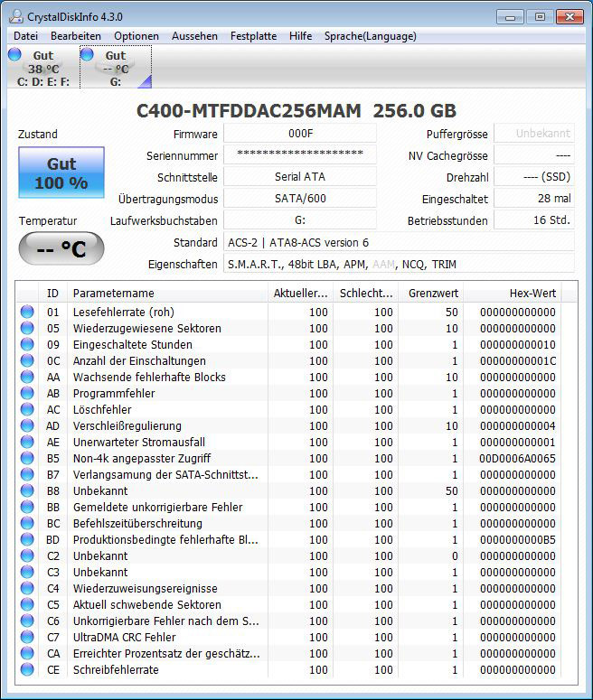Screen dimensions: 593x700
Task: Sort by Parametername column header
Action: [167, 294]
